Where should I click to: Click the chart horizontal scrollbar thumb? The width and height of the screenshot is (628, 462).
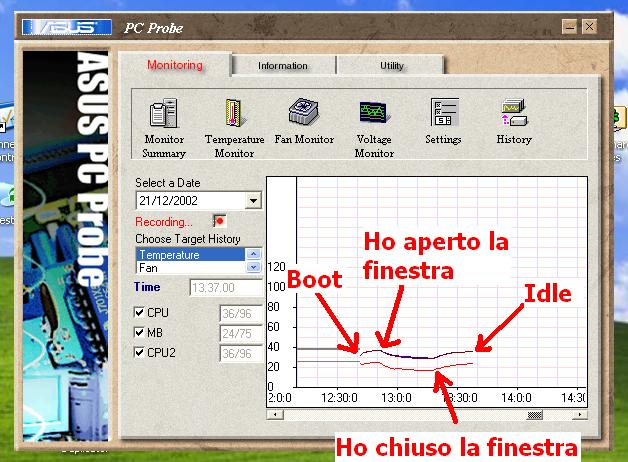535,415
